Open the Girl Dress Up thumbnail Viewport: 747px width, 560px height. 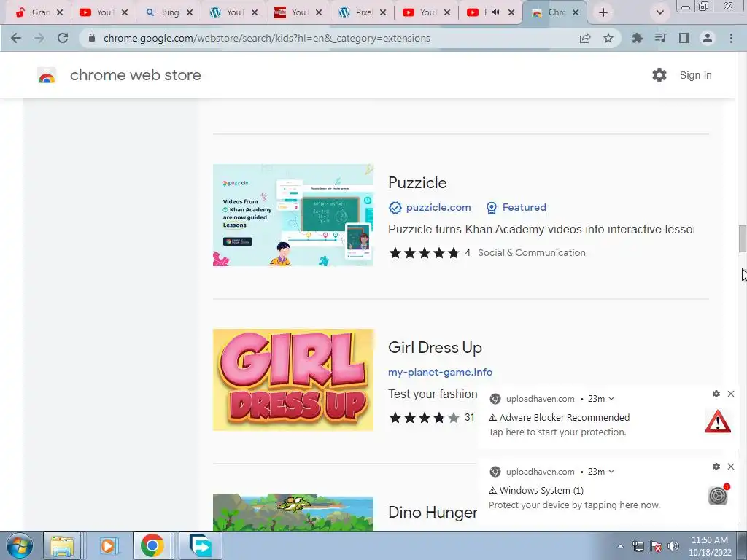point(293,380)
